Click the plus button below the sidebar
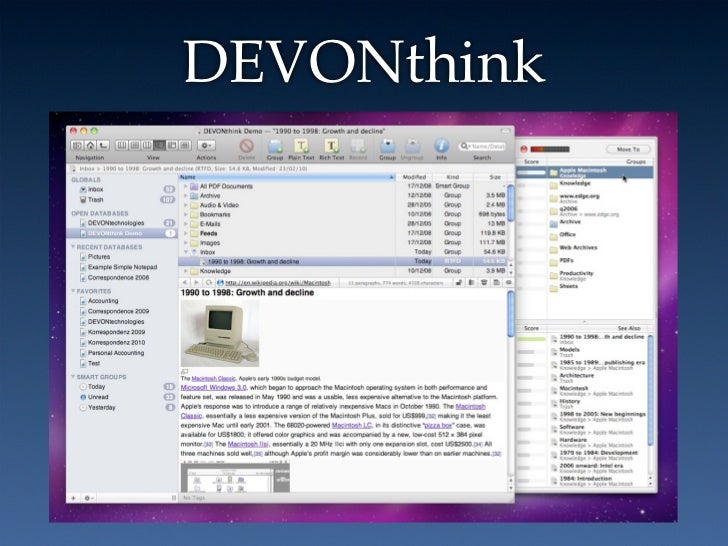The width and height of the screenshot is (728, 546). point(73,498)
